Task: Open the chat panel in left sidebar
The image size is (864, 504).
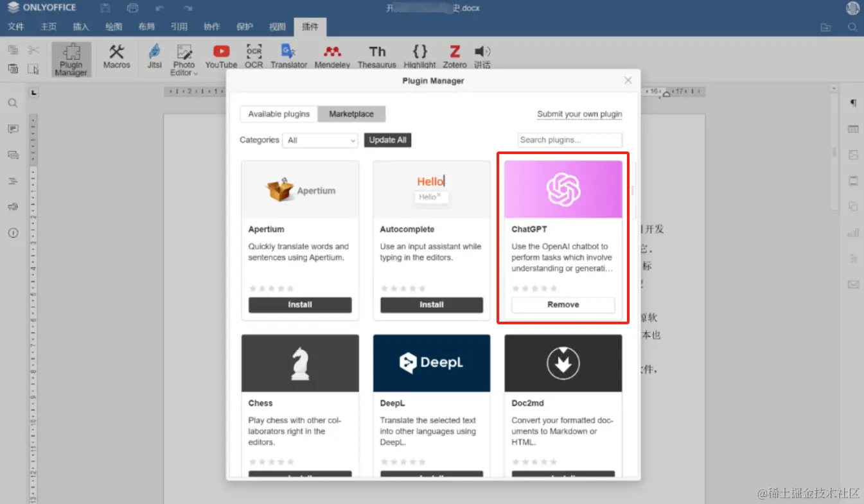Action: (x=13, y=155)
